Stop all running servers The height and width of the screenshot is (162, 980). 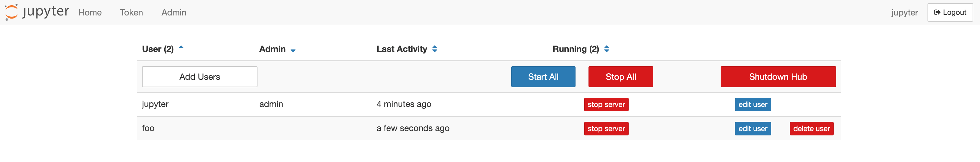click(621, 77)
